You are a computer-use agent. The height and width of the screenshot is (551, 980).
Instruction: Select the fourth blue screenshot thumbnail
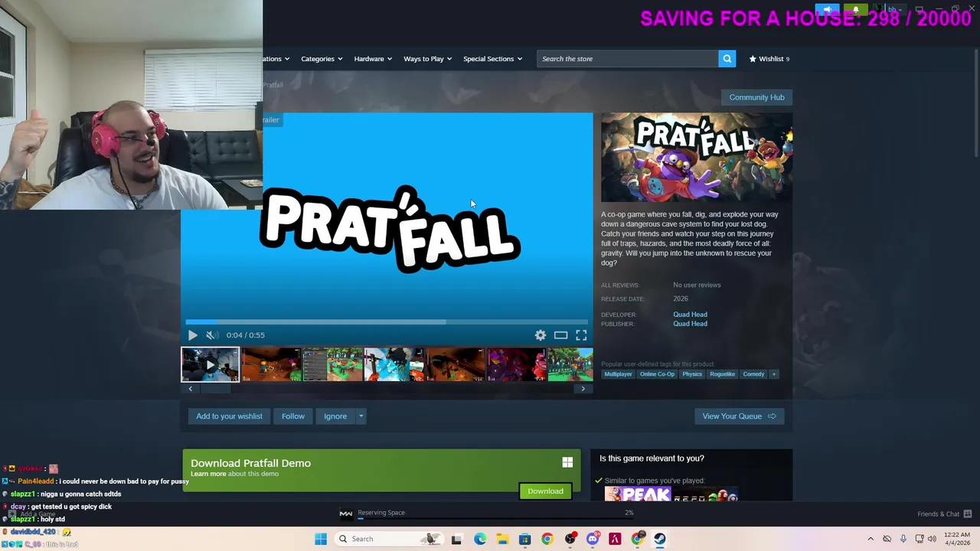coord(394,364)
